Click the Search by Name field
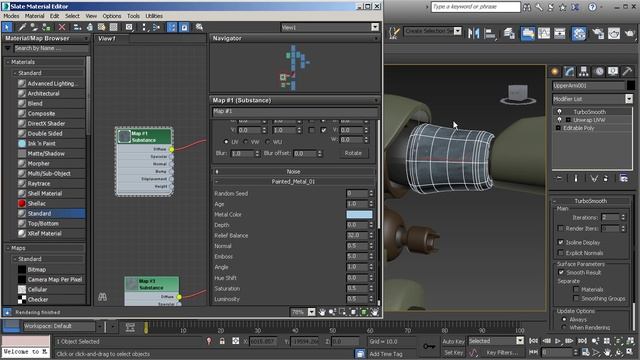This screenshot has height=360, width=640. click(x=51, y=48)
